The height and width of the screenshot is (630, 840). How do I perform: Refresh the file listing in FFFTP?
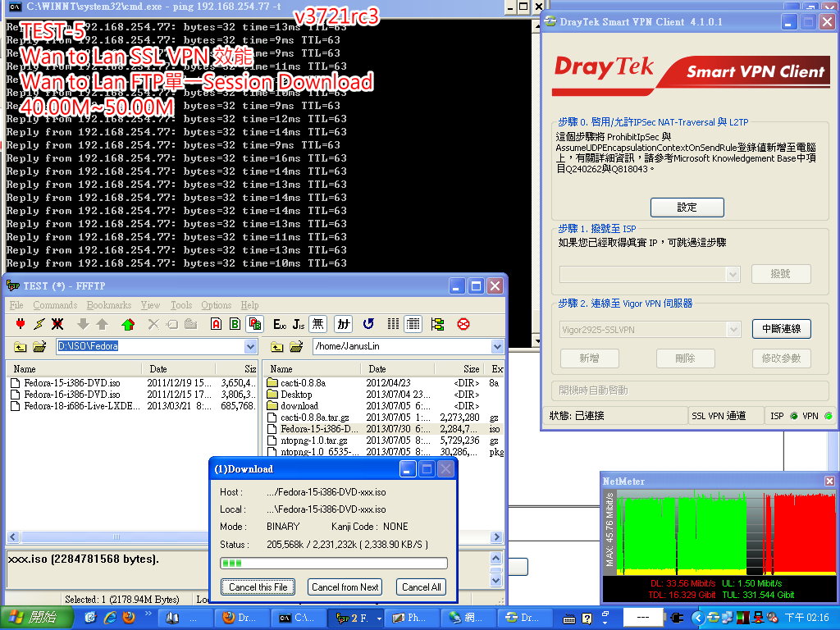[x=368, y=324]
